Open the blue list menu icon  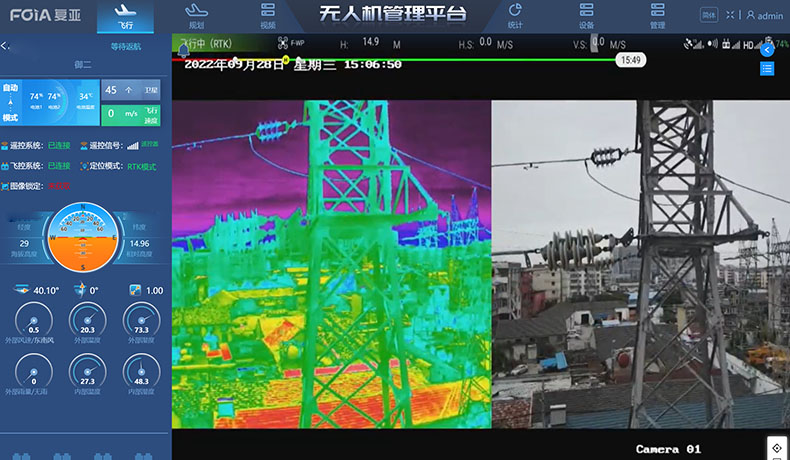pyautogui.click(x=767, y=68)
